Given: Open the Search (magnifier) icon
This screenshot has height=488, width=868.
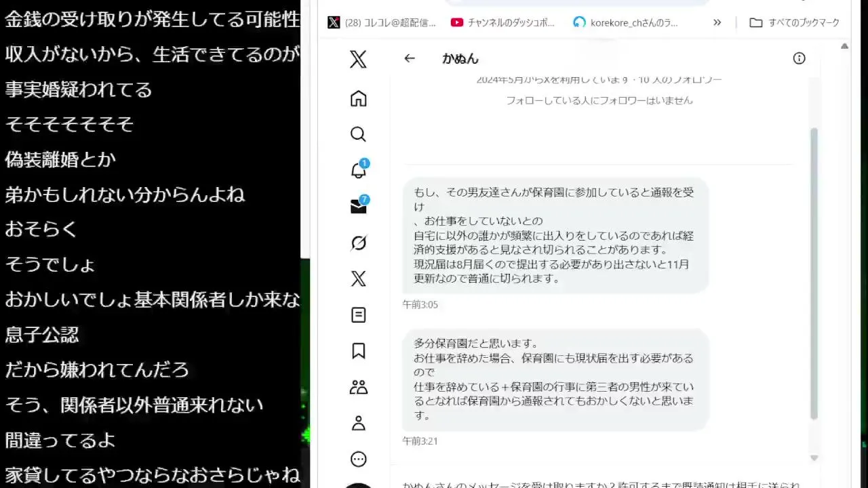Looking at the screenshot, I should pos(358,134).
